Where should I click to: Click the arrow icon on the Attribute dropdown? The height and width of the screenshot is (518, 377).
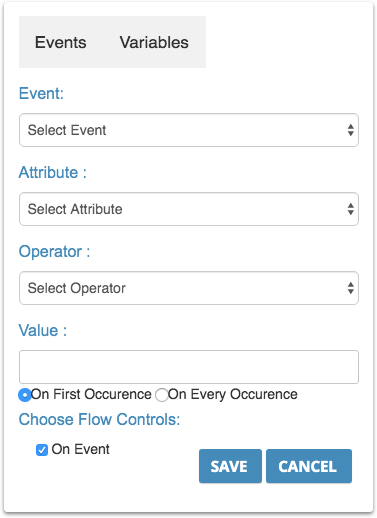pyautogui.click(x=350, y=209)
